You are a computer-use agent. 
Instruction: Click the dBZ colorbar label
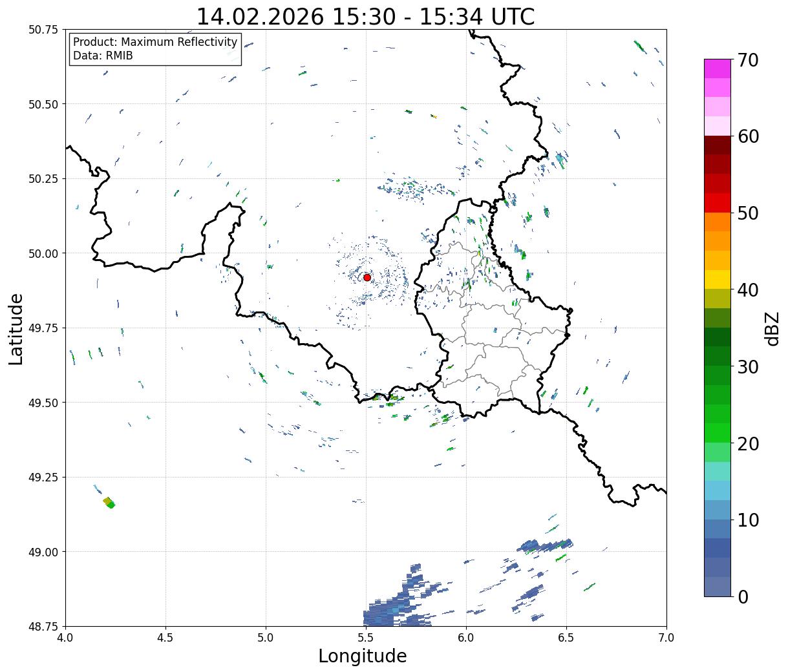[772, 328]
